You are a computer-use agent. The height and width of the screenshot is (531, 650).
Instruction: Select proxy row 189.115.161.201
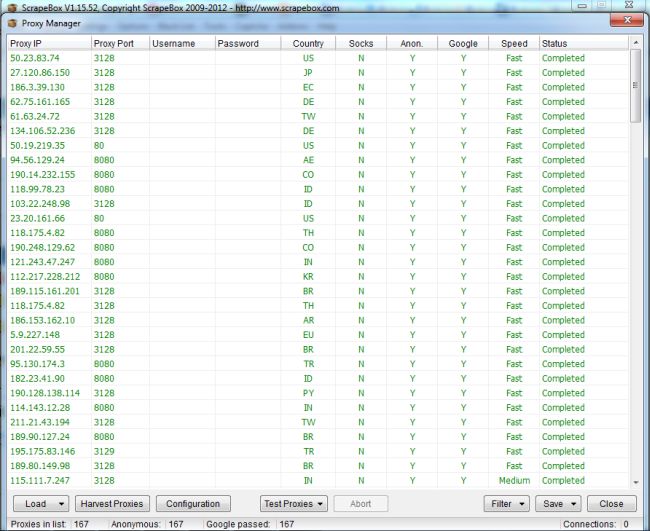click(318, 291)
